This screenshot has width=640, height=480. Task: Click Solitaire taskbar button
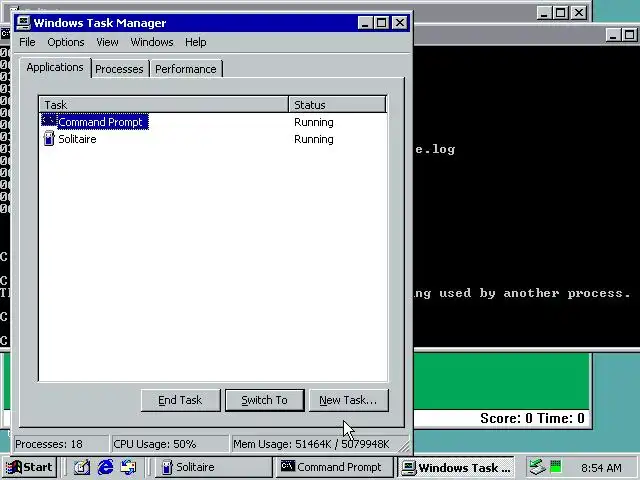pos(213,467)
